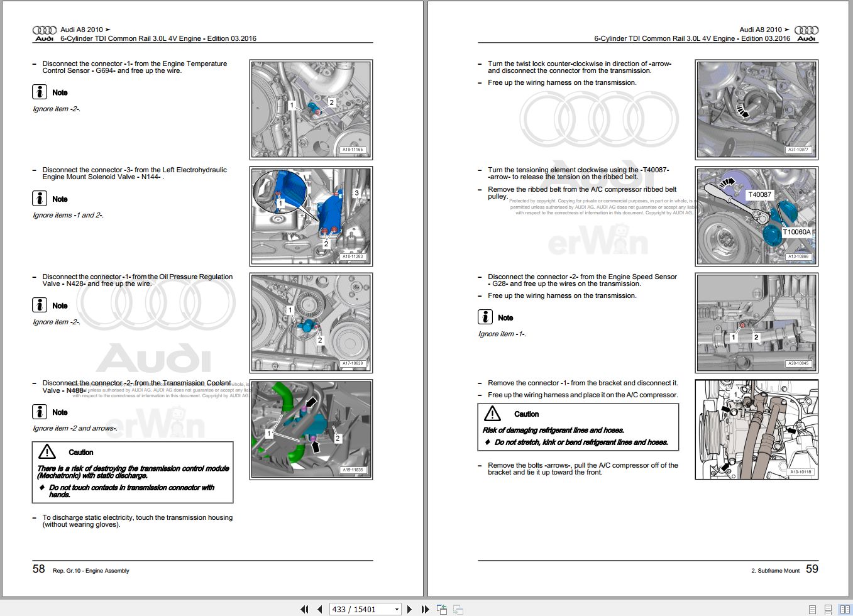
Task: Click text 'Disconnect the connector -3- from the Left Electrohydraulic'
Action: [x=135, y=170]
